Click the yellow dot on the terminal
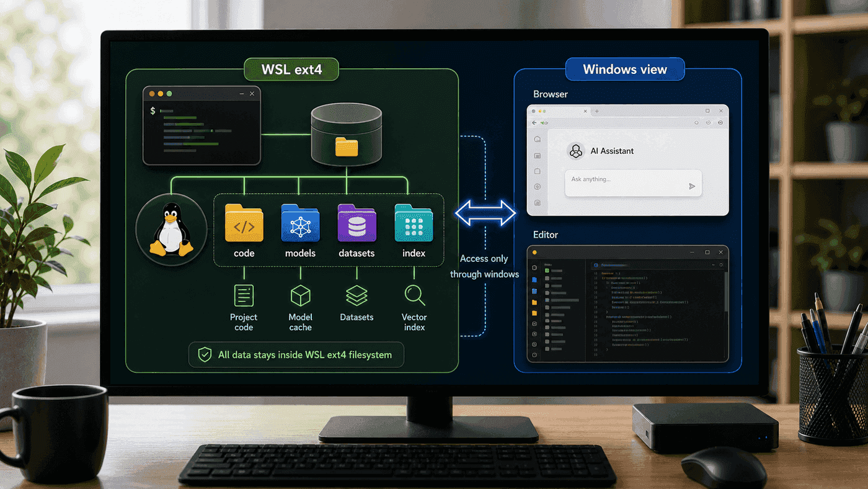Screen dimensions: 868x489 coord(160,94)
